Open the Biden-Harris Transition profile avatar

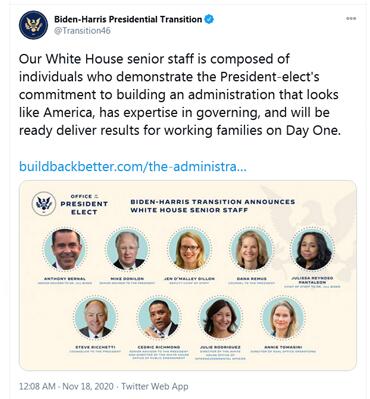pyautogui.click(x=33, y=25)
